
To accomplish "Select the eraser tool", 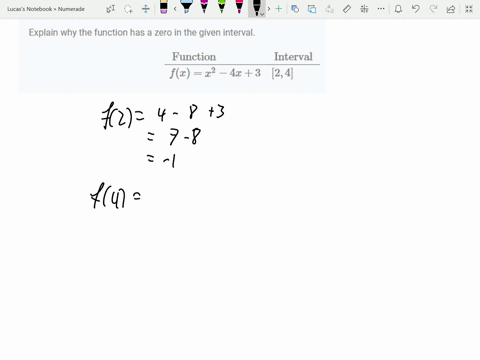I will coord(164,7).
